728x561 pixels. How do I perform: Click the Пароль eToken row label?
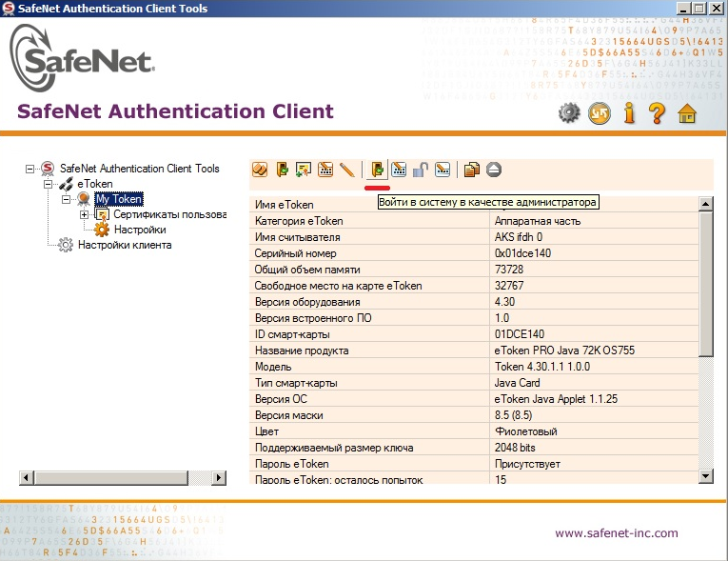[x=291, y=464]
